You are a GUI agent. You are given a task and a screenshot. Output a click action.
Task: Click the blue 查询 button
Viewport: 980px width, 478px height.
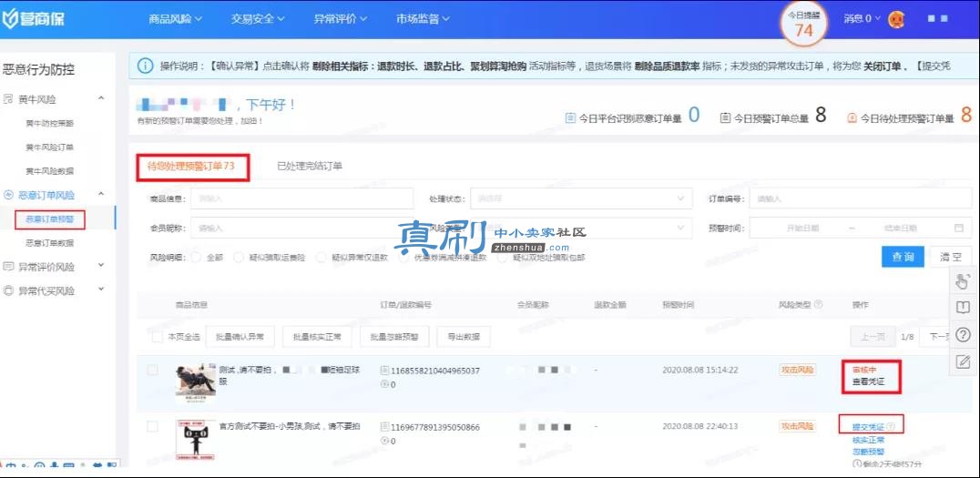click(903, 257)
